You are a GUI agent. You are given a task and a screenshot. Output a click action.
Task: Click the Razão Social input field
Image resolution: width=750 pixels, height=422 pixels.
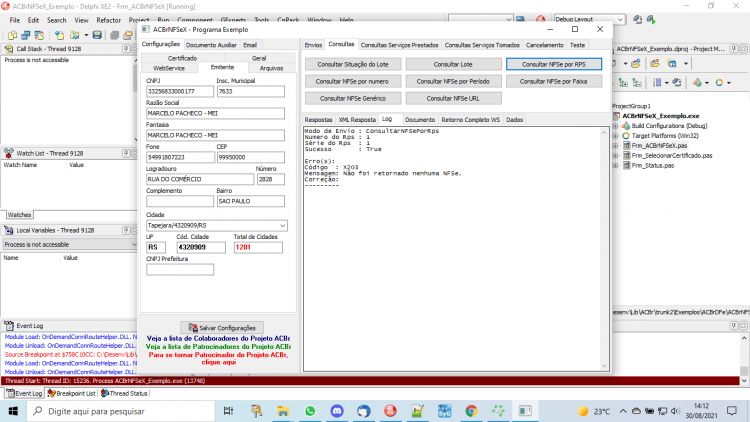[215, 113]
